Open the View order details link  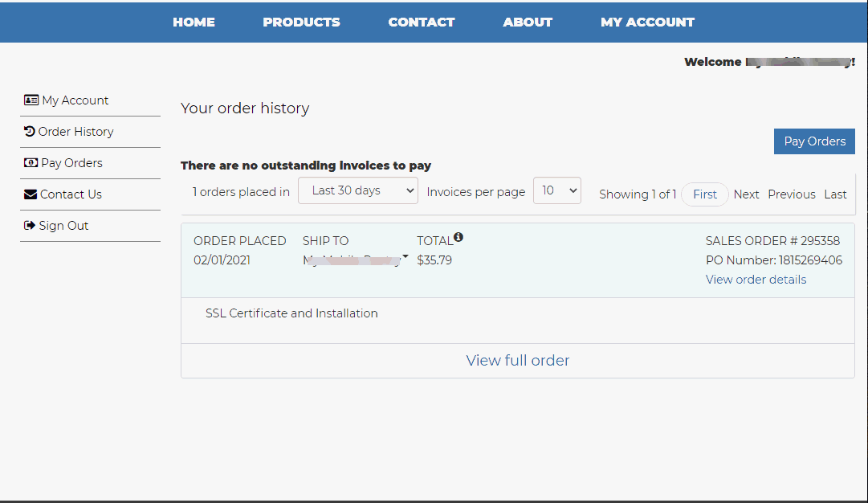(x=756, y=280)
